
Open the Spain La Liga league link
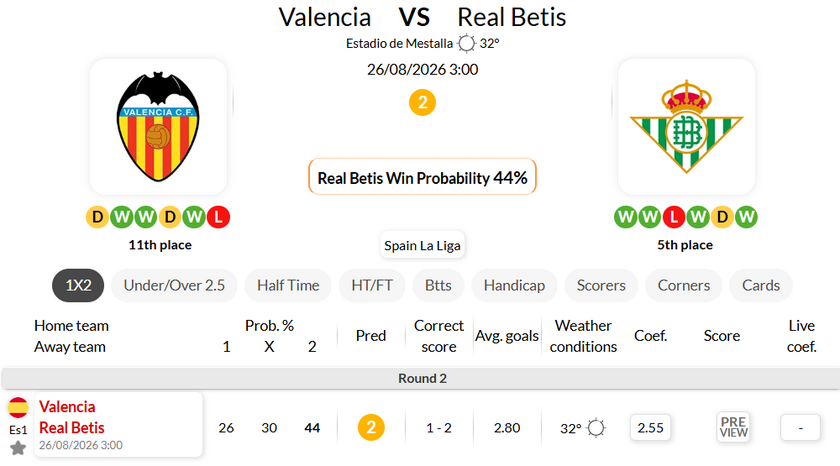422,245
